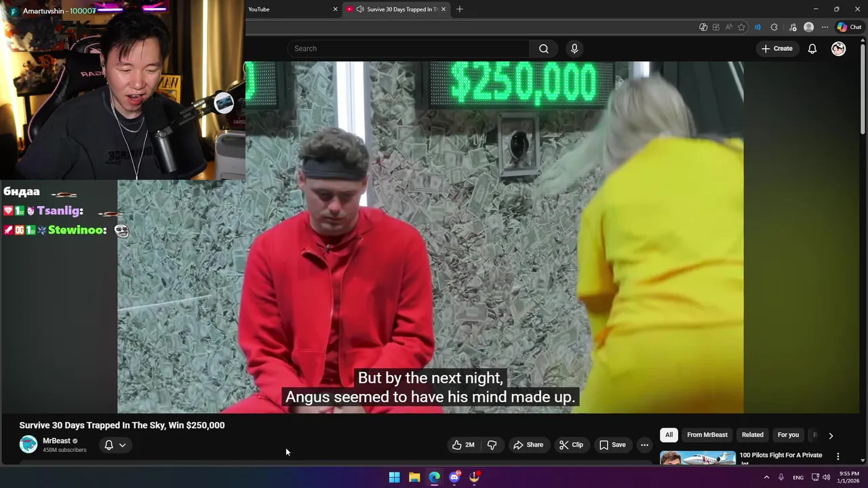Open Discord from the taskbar
Image resolution: width=868 pixels, height=488 pixels.
coord(454,477)
